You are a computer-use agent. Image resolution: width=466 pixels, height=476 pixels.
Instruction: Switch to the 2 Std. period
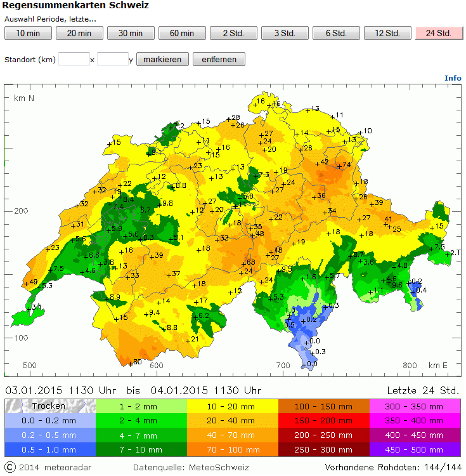click(x=233, y=33)
